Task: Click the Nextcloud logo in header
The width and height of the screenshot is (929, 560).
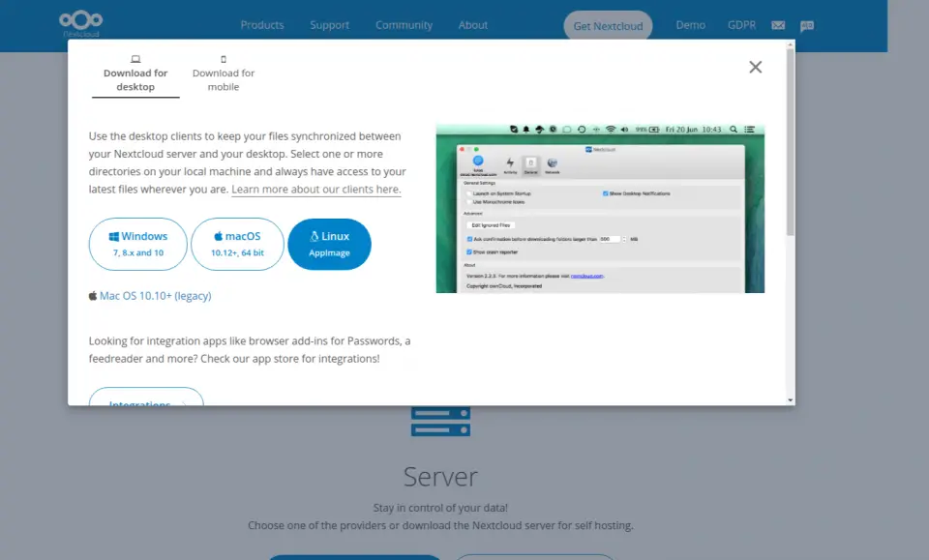Action: pyautogui.click(x=78, y=24)
